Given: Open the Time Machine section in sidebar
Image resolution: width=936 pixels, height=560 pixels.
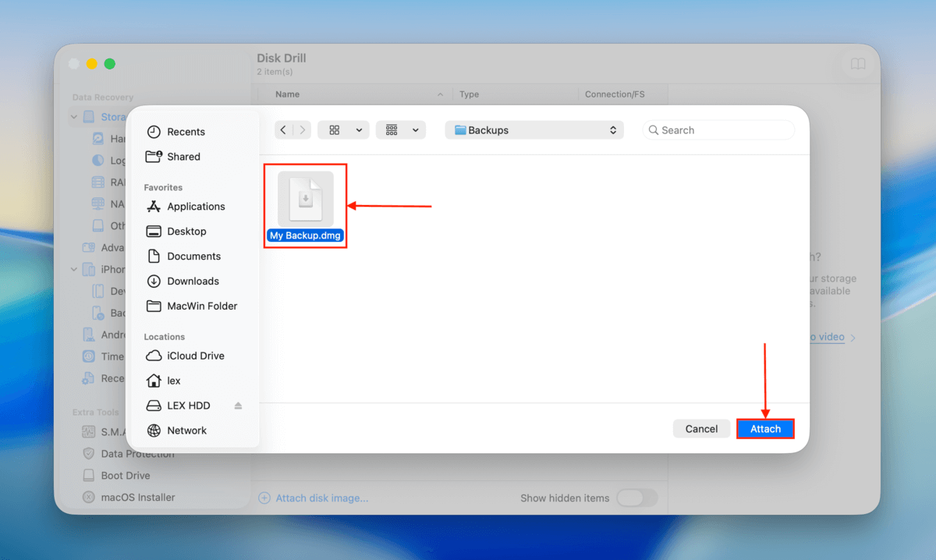Looking at the screenshot, I should [x=102, y=356].
